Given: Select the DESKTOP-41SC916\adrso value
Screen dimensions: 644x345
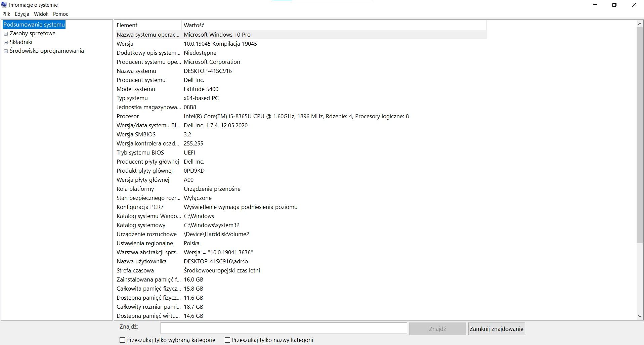Looking at the screenshot, I should pyautogui.click(x=216, y=261).
